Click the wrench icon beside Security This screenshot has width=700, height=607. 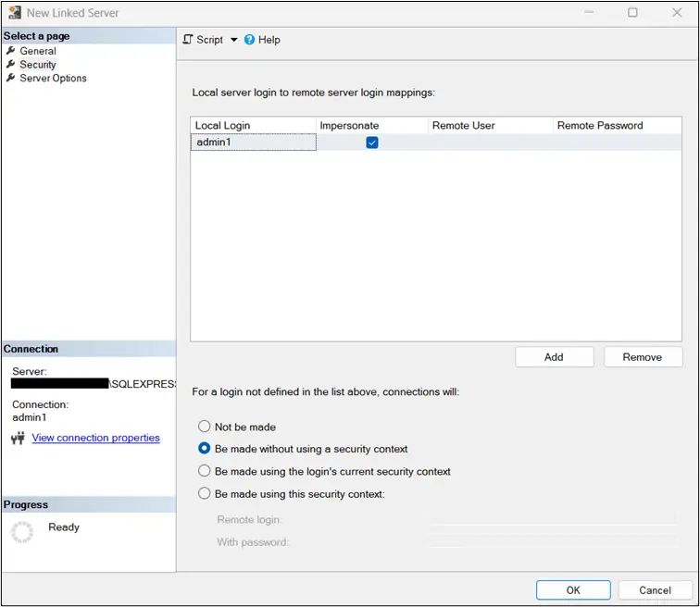(x=11, y=65)
